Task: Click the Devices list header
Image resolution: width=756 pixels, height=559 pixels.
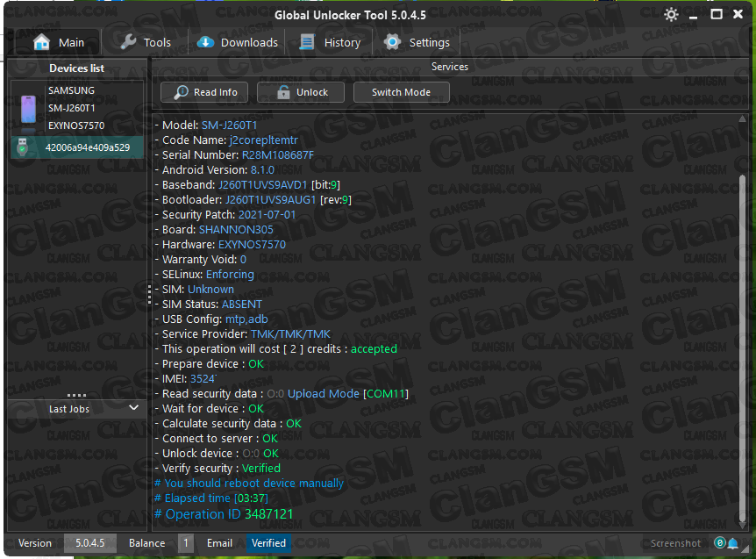Action: (x=76, y=68)
